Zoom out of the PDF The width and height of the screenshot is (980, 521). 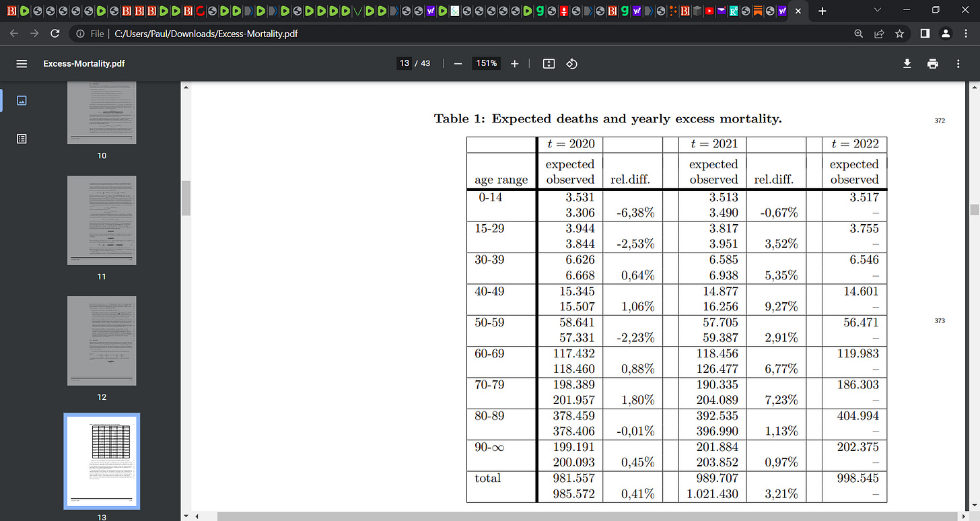click(x=458, y=63)
